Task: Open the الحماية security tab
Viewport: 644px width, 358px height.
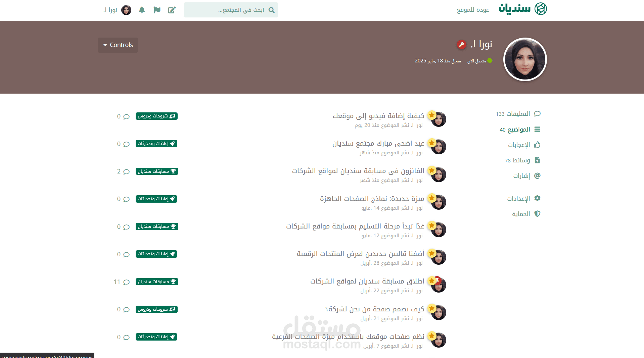Action: tap(526, 214)
